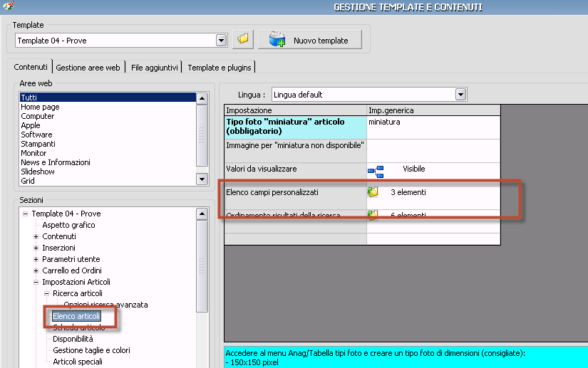Select Slideshow in the Aree web list

38,172
